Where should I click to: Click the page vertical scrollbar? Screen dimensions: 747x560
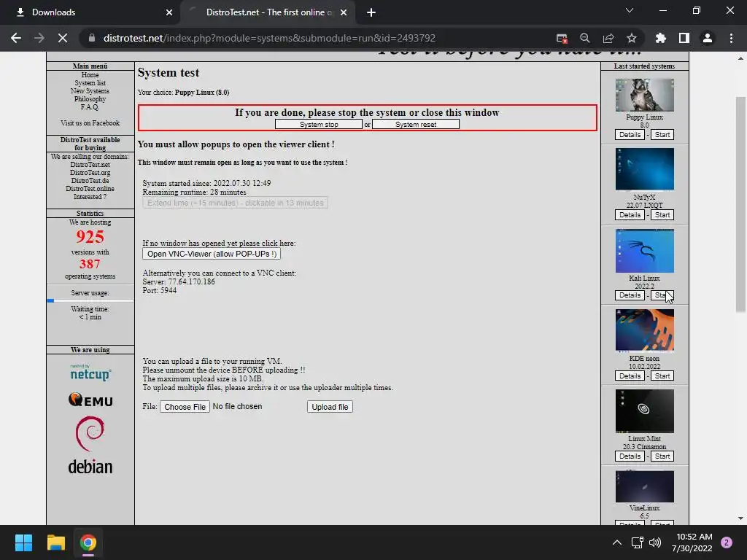click(x=740, y=205)
